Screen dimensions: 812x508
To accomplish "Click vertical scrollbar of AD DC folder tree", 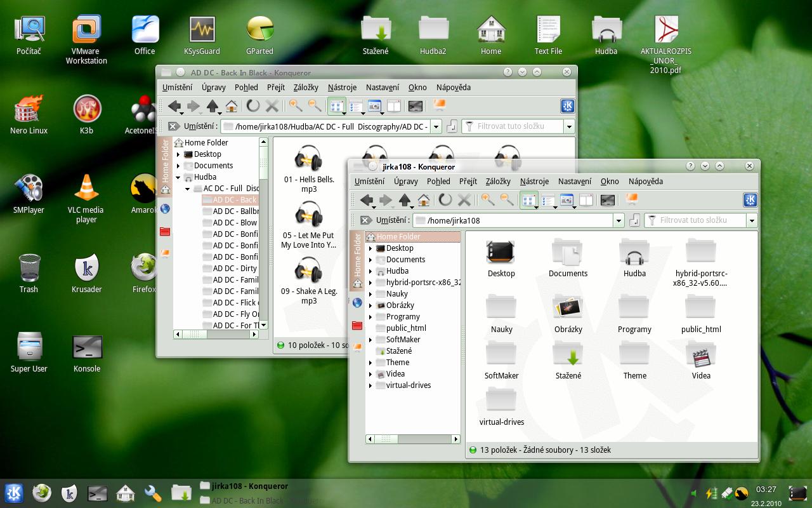I will click(x=263, y=233).
